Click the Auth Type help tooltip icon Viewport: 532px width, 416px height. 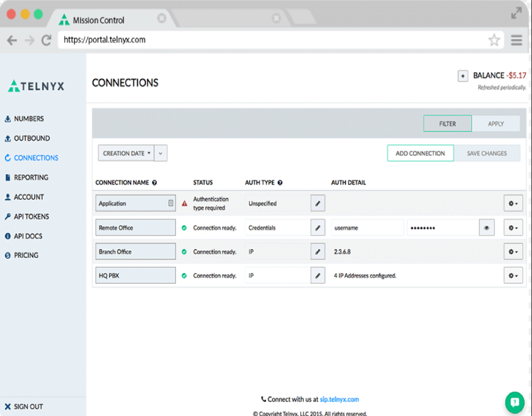coord(280,182)
